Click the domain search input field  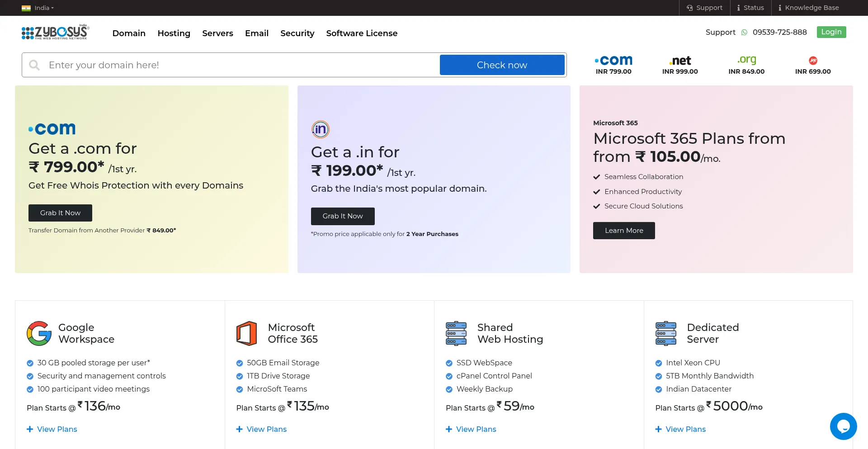242,65
